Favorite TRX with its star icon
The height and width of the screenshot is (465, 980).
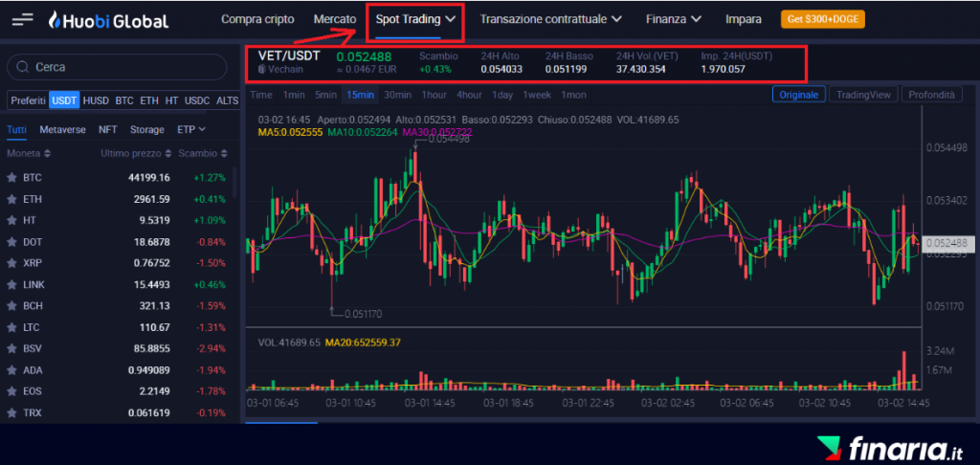(x=11, y=412)
